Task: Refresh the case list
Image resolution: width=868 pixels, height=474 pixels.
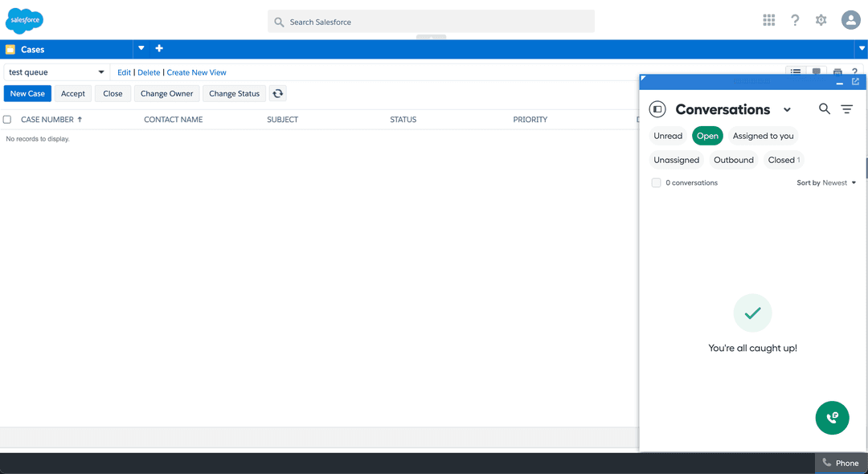Action: tap(277, 93)
